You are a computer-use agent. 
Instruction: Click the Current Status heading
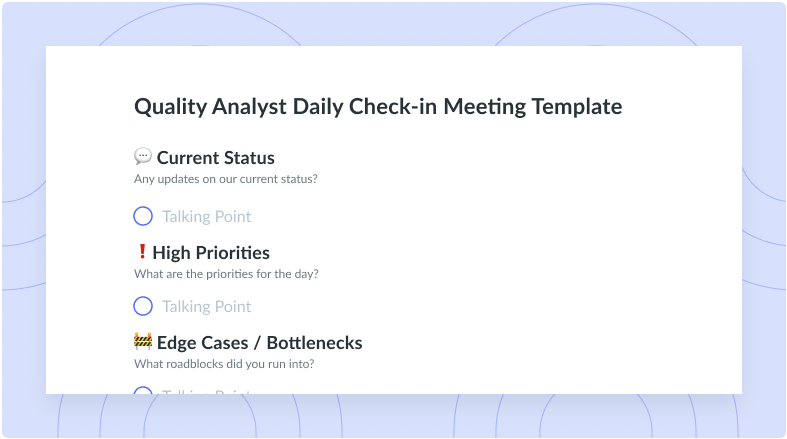click(215, 158)
